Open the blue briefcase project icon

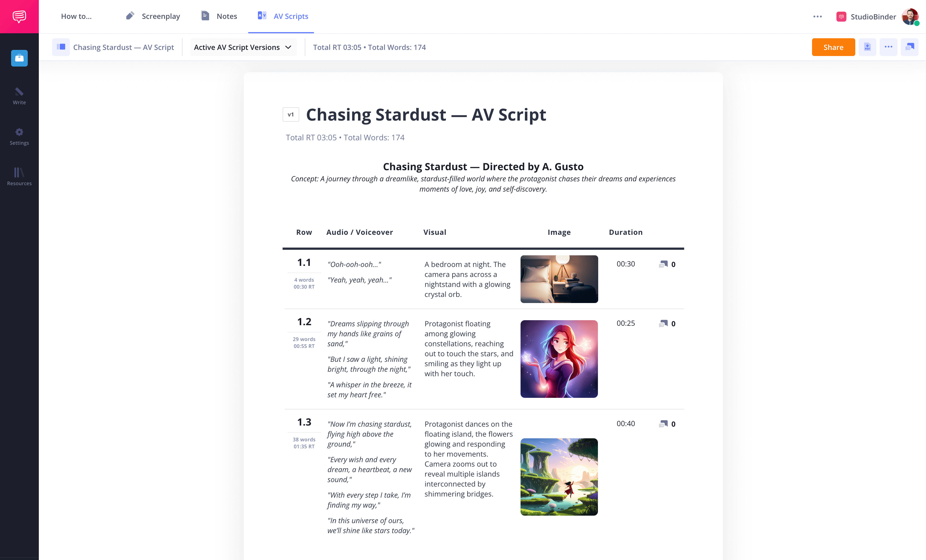tap(19, 58)
